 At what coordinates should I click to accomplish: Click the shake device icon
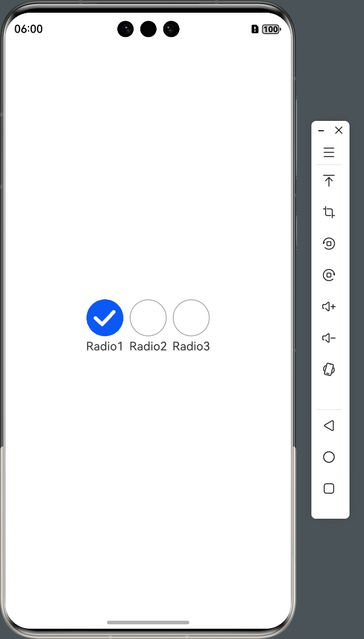pyautogui.click(x=329, y=369)
